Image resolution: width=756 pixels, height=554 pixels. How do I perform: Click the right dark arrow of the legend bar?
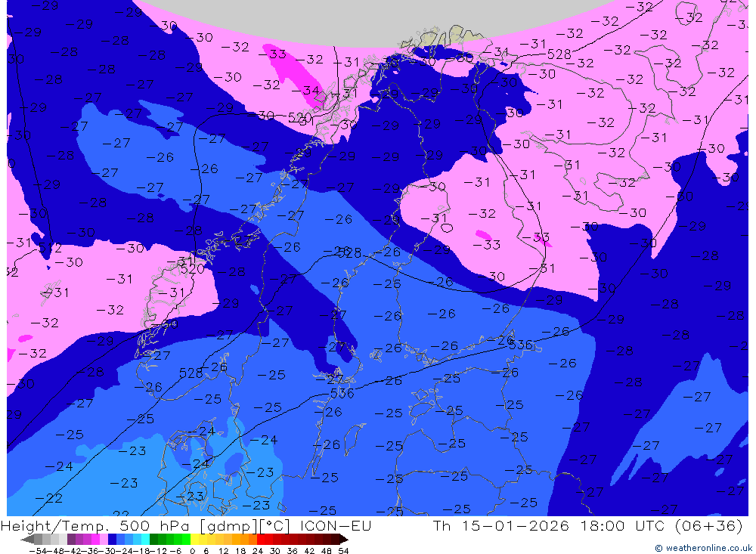[344, 539]
